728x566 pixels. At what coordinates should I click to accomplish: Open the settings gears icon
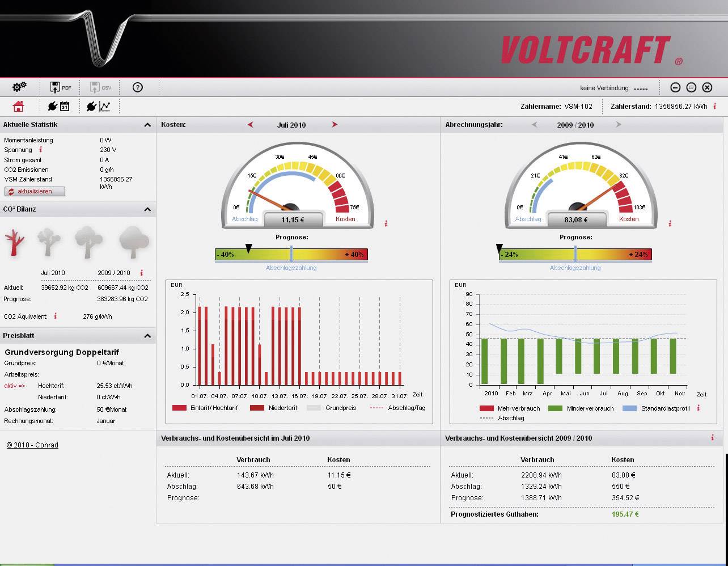(19, 87)
